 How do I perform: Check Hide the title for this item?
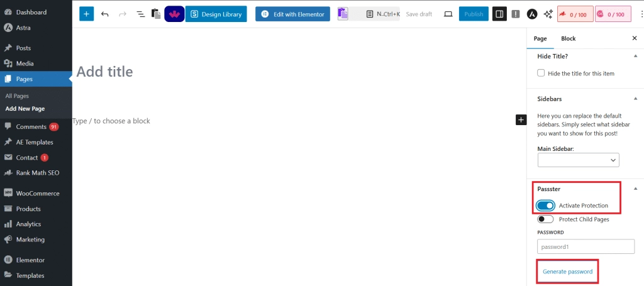tap(541, 73)
